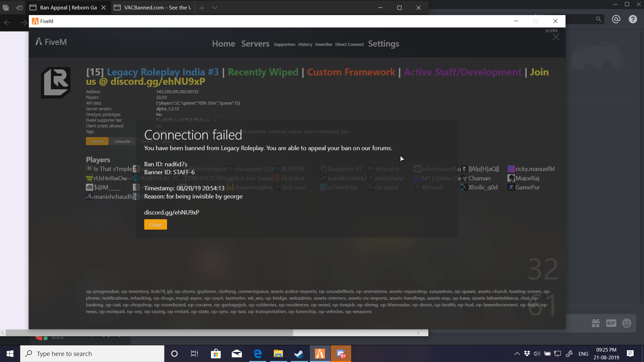Viewport: 644px width, 362px height.
Task: Open the GIF picker in Discord
Action: tap(611, 323)
